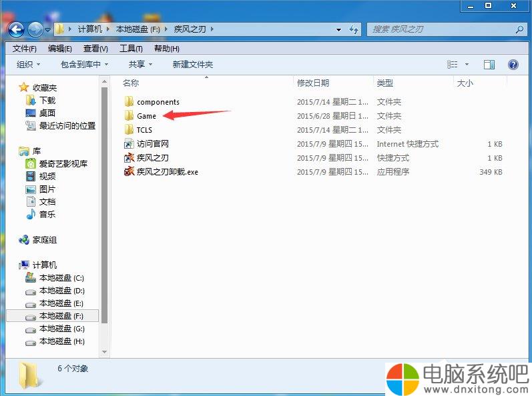Select 疾风之刃 in the address breadcrumb
This screenshot has height=396, width=532.
click(x=190, y=29)
